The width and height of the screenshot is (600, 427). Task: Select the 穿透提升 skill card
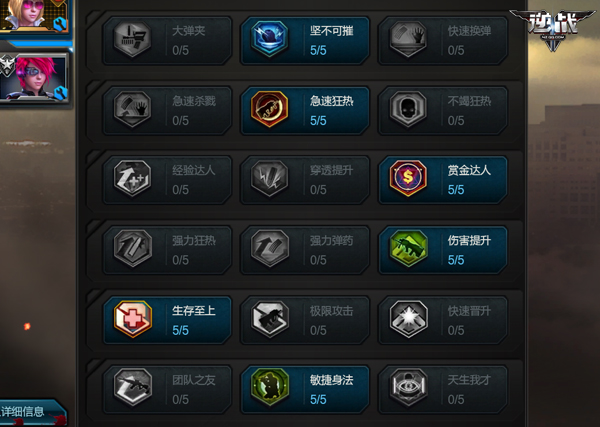click(305, 179)
